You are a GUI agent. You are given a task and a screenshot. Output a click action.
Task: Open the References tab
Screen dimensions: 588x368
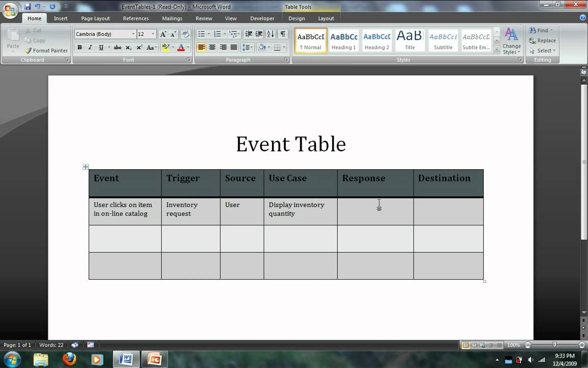tap(136, 18)
